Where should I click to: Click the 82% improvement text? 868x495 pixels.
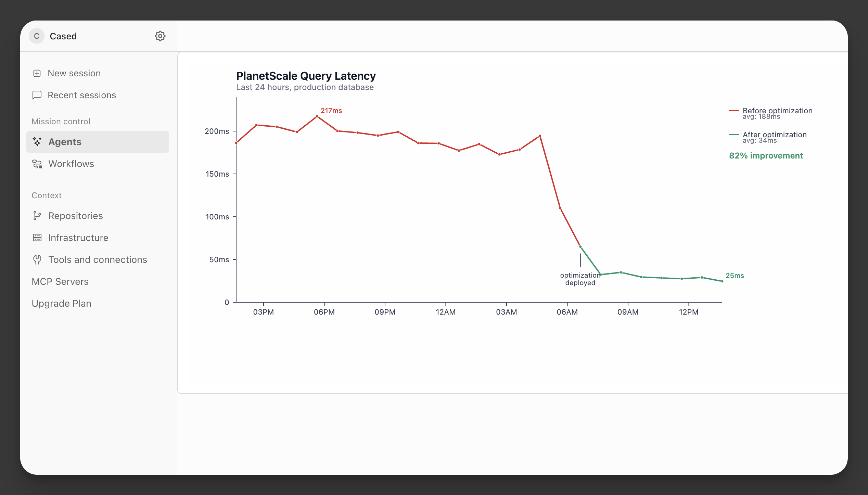pyautogui.click(x=766, y=156)
